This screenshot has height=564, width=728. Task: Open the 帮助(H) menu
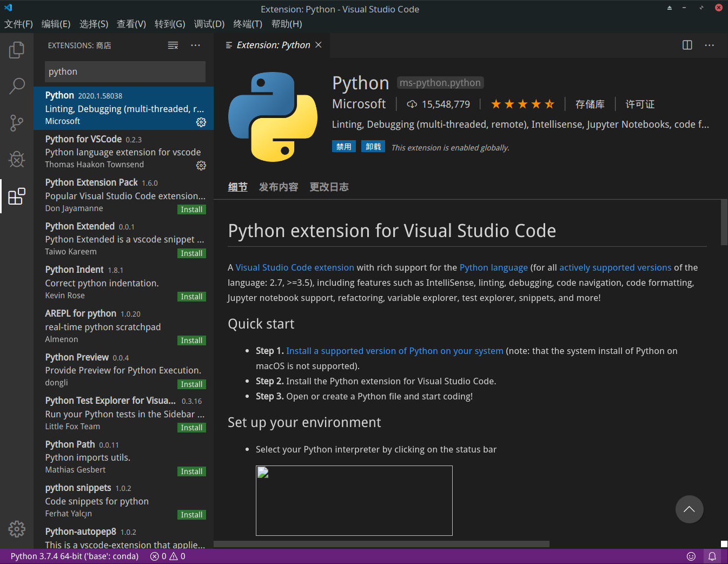[x=287, y=24]
